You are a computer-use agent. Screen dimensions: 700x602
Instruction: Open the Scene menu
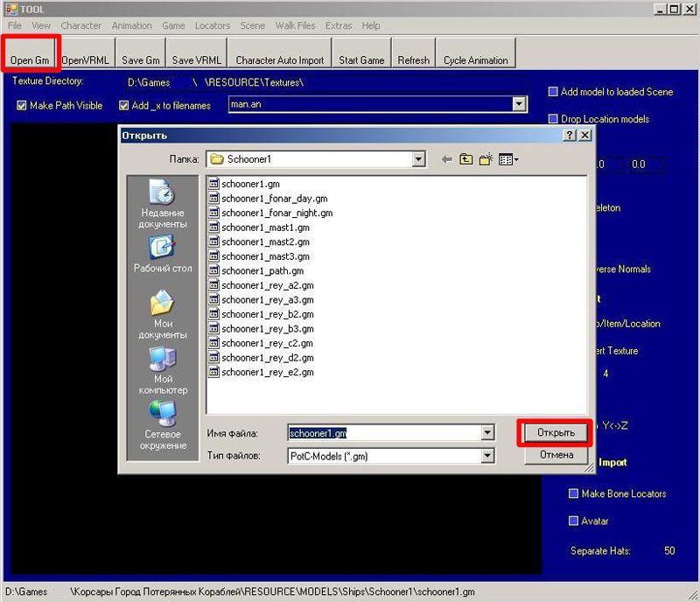(253, 25)
